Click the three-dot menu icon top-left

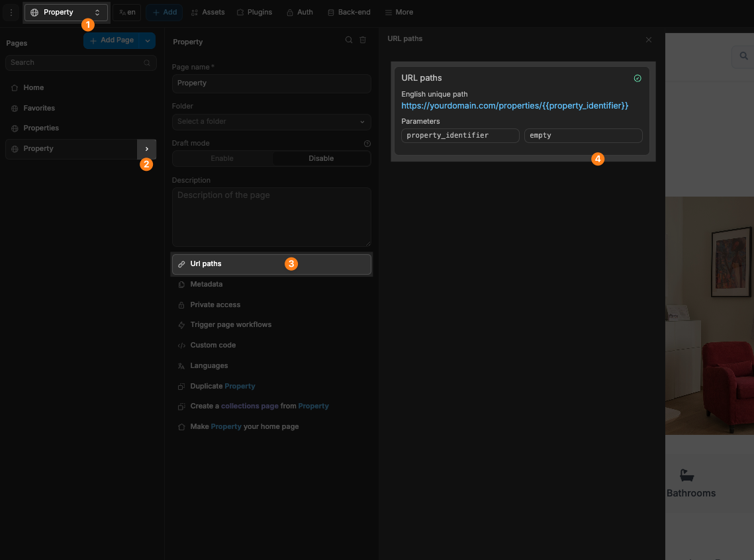(x=11, y=13)
